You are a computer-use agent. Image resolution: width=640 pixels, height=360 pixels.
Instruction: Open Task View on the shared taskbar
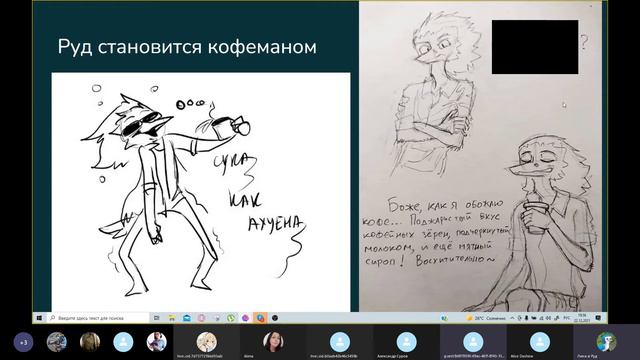(x=157, y=318)
